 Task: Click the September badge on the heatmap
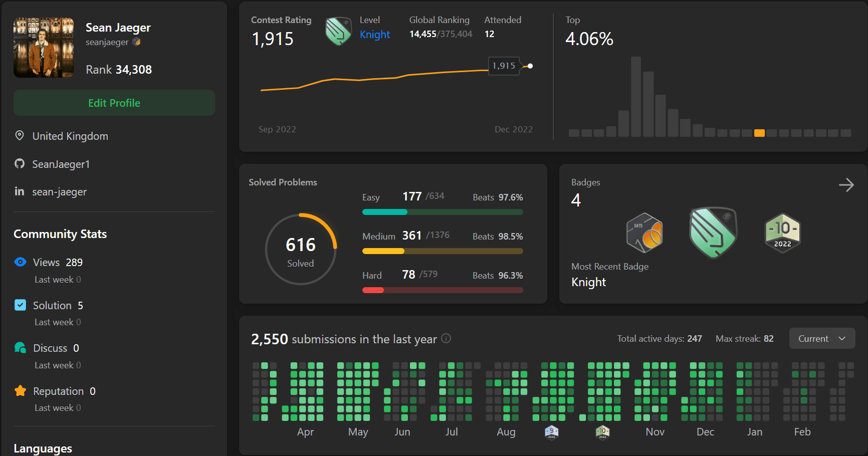tap(551, 431)
